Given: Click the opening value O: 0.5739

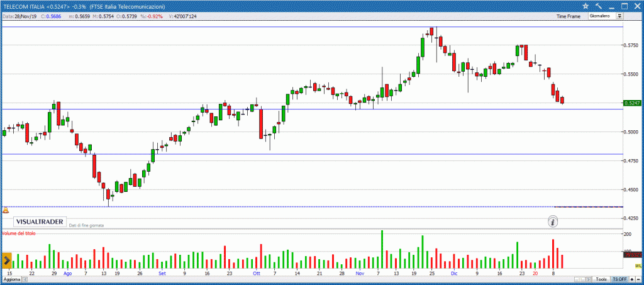Looking at the screenshot, I should [126, 16].
